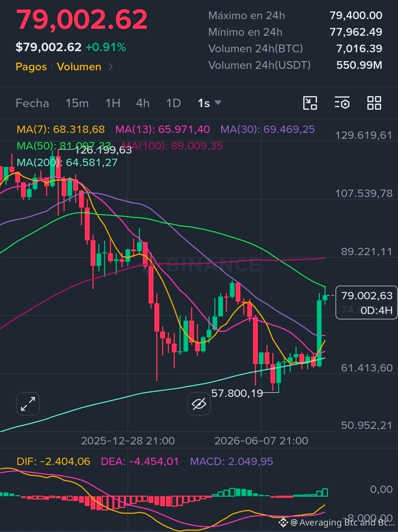Click the 107.539,78 price axis label
The image size is (398, 532).
click(x=364, y=193)
